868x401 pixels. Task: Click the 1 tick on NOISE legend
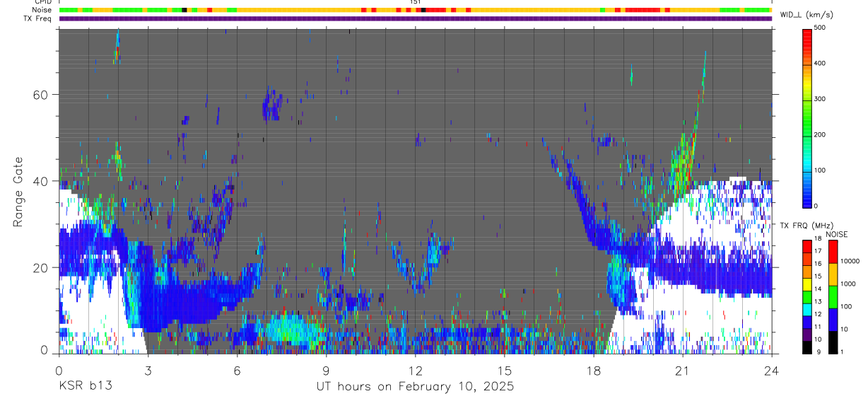click(842, 351)
